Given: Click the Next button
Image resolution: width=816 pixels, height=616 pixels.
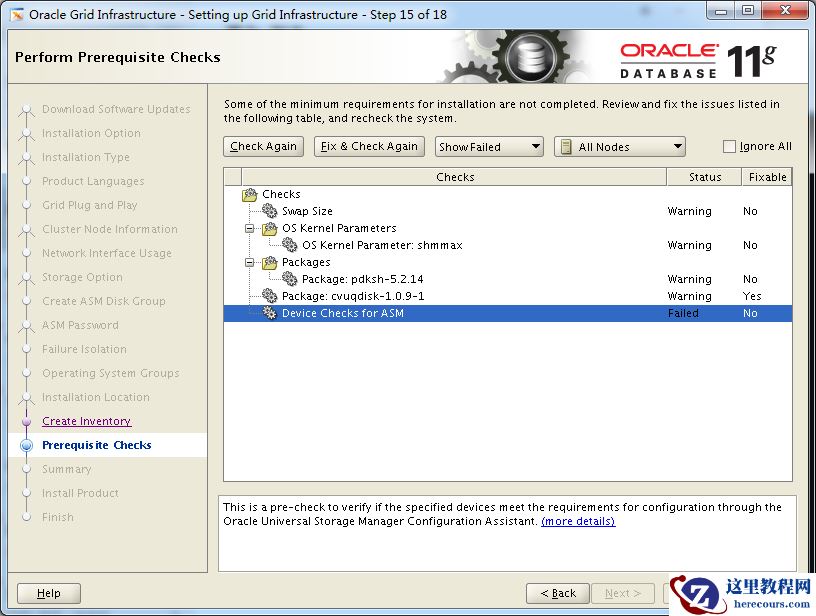Looking at the screenshot, I should tap(623, 593).
